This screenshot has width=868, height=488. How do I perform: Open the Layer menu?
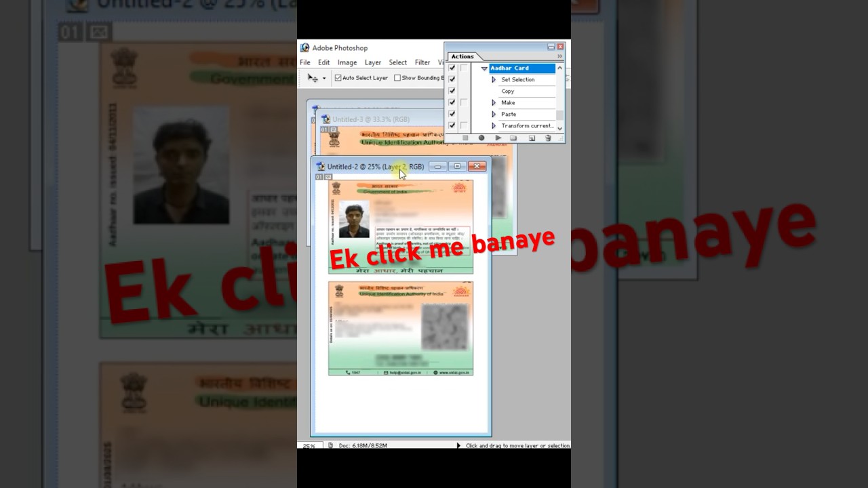coord(373,62)
